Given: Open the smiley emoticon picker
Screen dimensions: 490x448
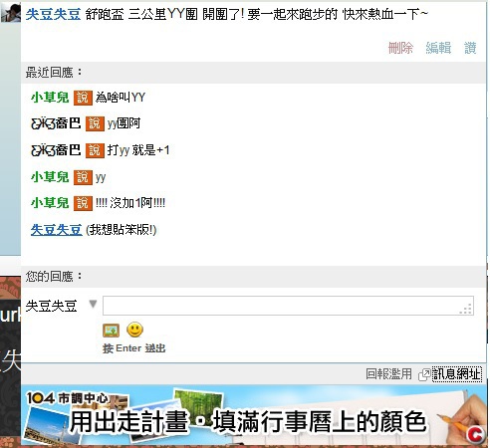Looking at the screenshot, I should pos(134,330).
